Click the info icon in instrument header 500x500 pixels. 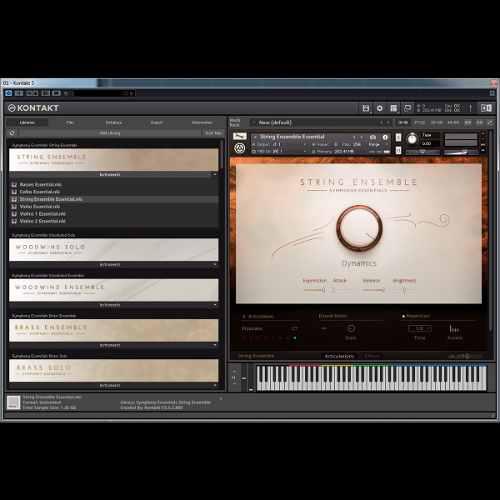pos(385,137)
